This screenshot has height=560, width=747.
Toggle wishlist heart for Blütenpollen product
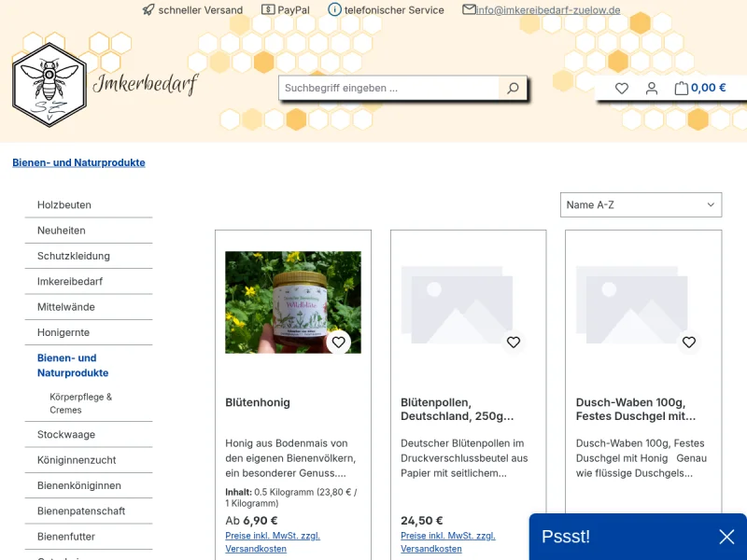pos(514,343)
